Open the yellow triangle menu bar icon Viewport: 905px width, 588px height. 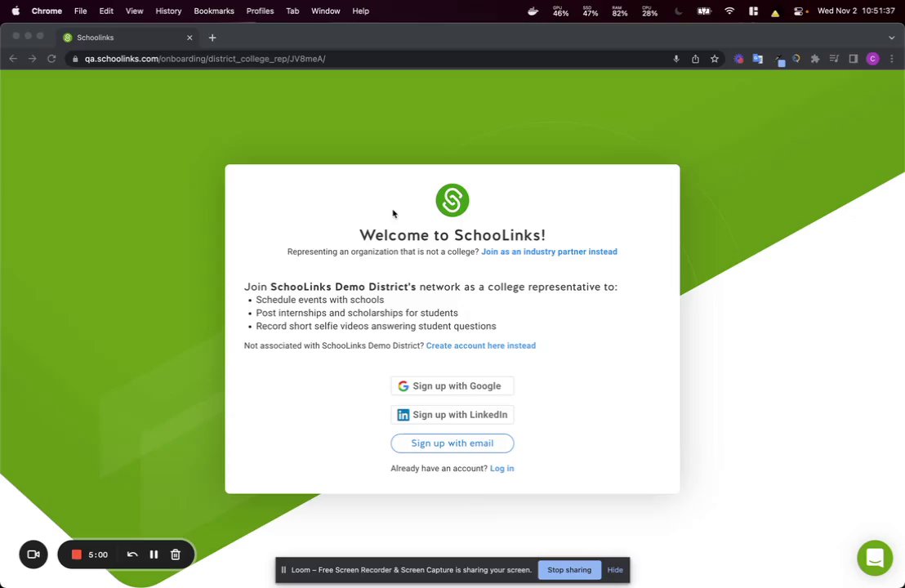(x=775, y=12)
